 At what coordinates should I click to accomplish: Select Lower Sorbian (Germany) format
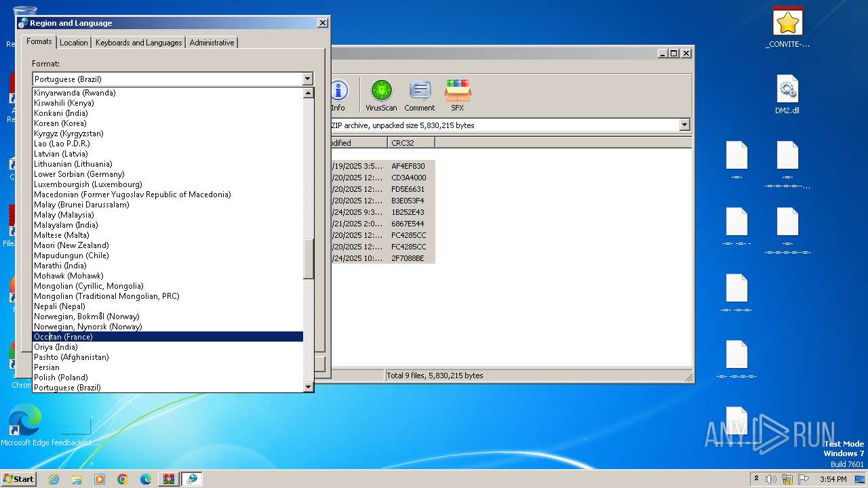click(167, 174)
